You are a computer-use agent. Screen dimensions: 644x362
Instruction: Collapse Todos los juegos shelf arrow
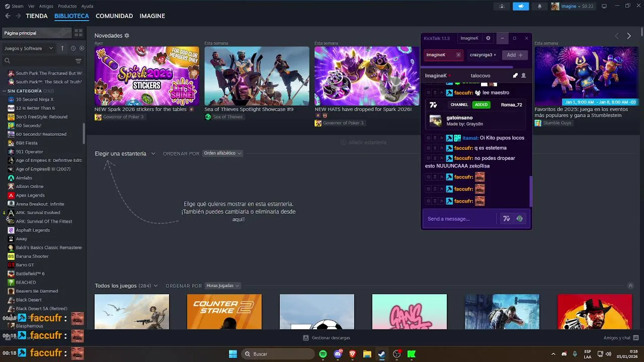point(630,286)
